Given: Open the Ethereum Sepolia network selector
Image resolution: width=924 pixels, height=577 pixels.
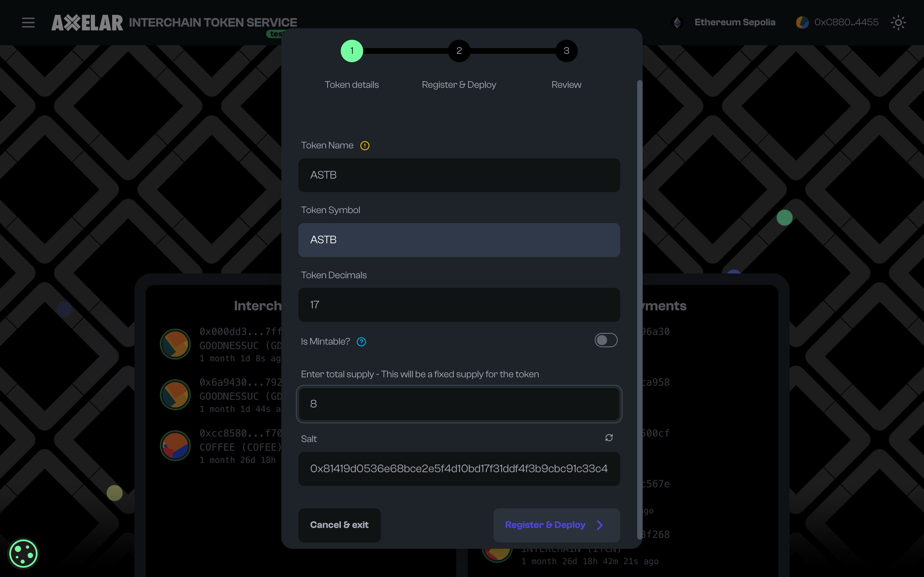Looking at the screenshot, I should click(735, 22).
